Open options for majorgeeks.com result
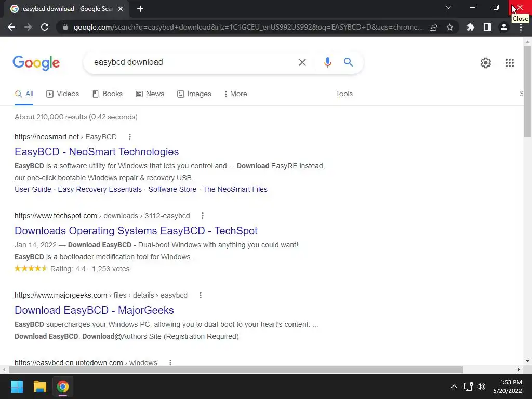Screen dimensions: 532x399 201,295
